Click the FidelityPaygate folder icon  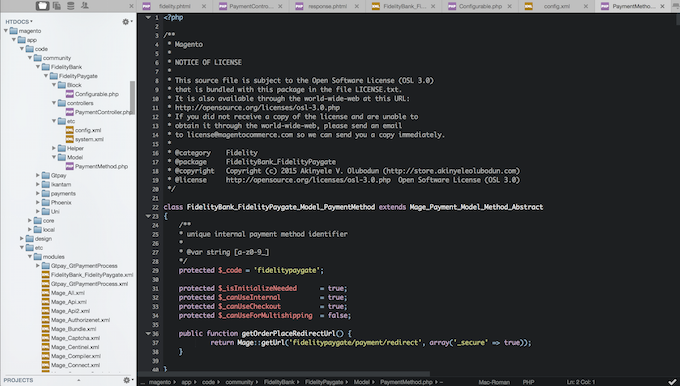tap(54, 76)
